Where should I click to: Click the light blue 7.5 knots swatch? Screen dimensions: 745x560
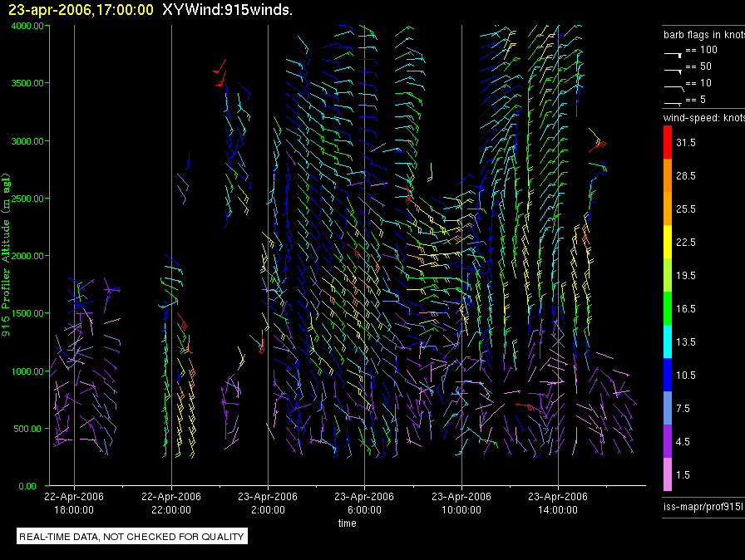pyautogui.click(x=668, y=408)
